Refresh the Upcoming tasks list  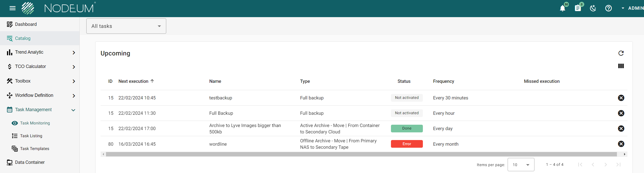621,53
